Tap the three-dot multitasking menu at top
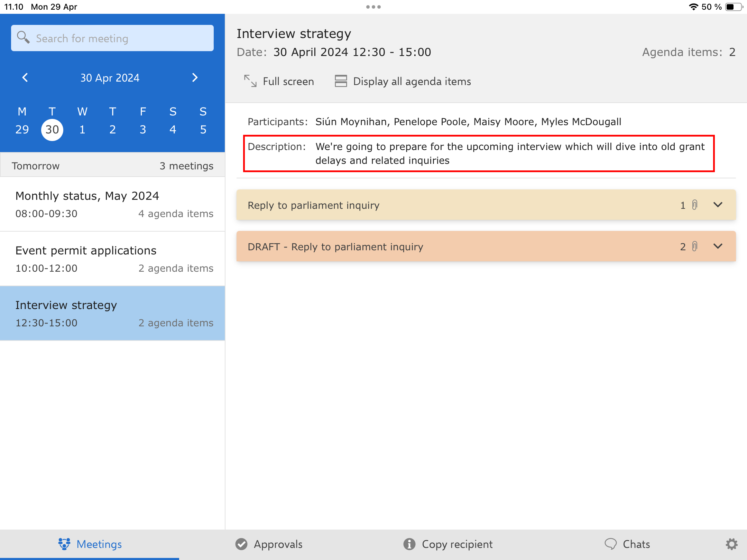The height and width of the screenshot is (560, 747). coord(373,7)
